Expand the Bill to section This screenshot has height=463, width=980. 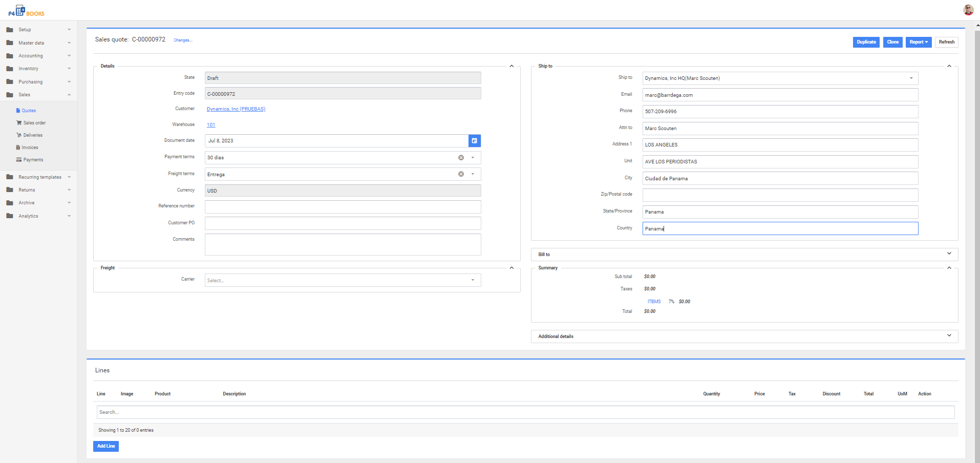pyautogui.click(x=949, y=254)
